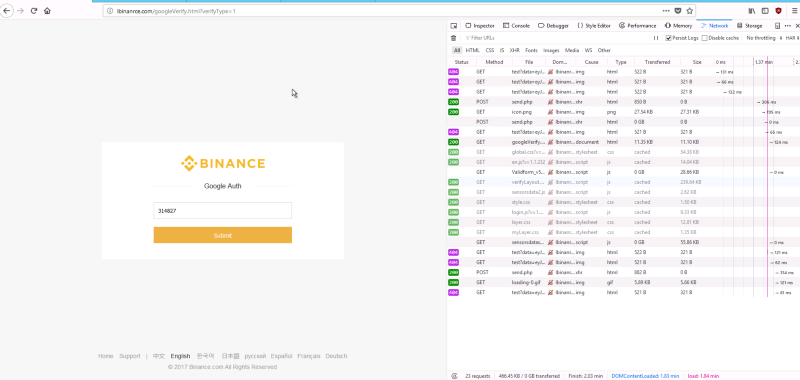The width and height of the screenshot is (800, 380).
Task: Bookmark this page with the star icon
Action: click(689, 11)
